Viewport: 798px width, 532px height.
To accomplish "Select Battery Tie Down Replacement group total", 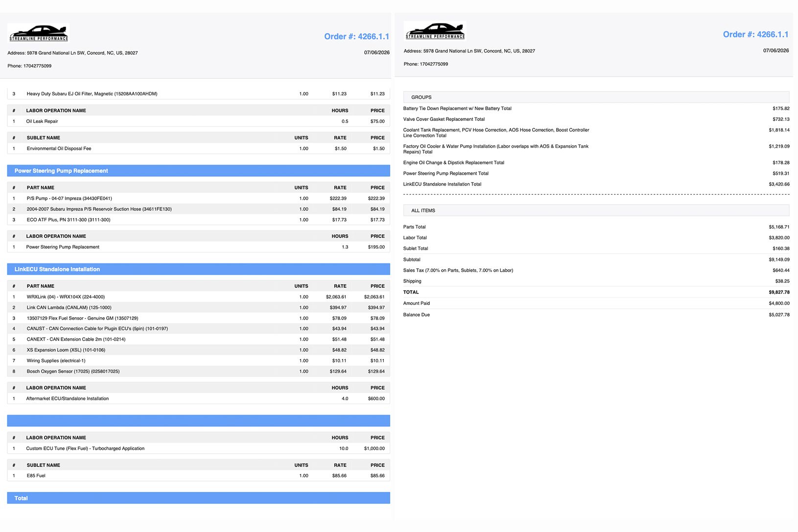I will pyautogui.click(x=596, y=109).
